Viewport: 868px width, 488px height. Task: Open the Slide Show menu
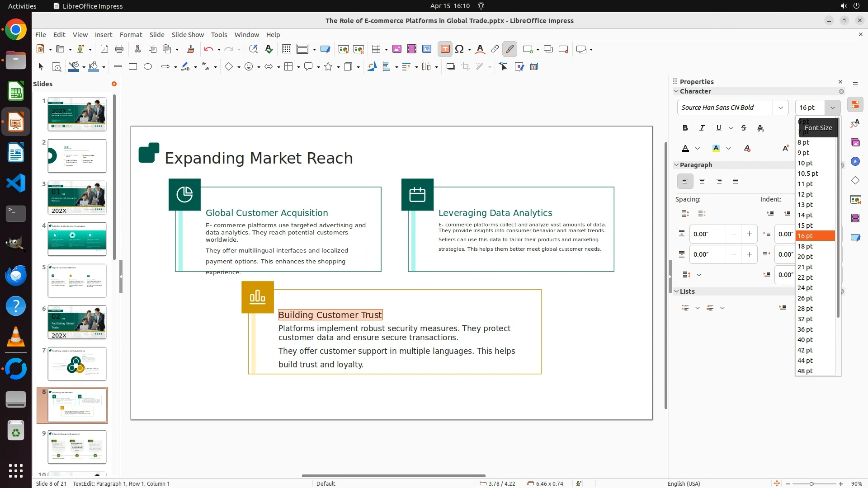coord(187,35)
